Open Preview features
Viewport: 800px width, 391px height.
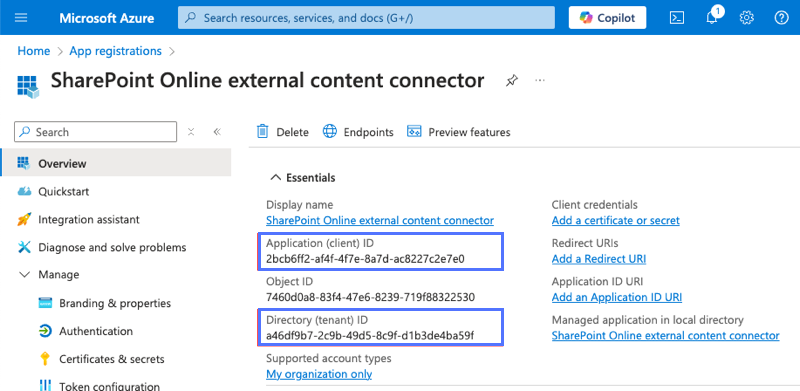tap(458, 132)
